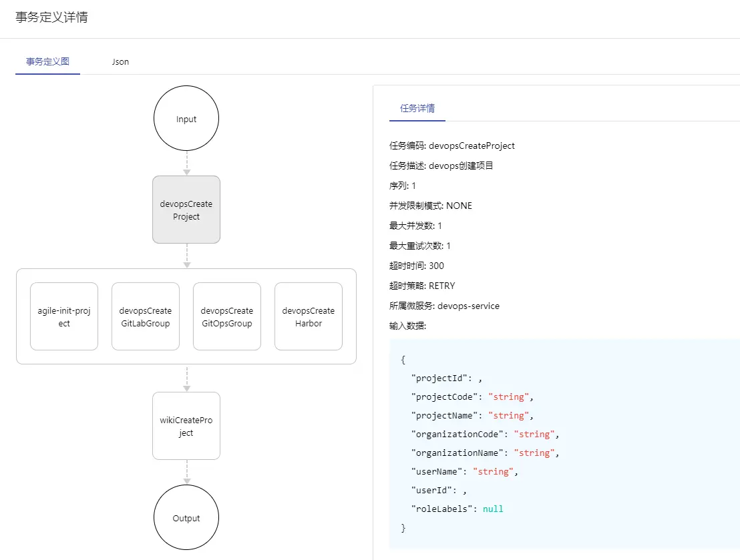Click the 序列: 1 line

(x=403, y=186)
